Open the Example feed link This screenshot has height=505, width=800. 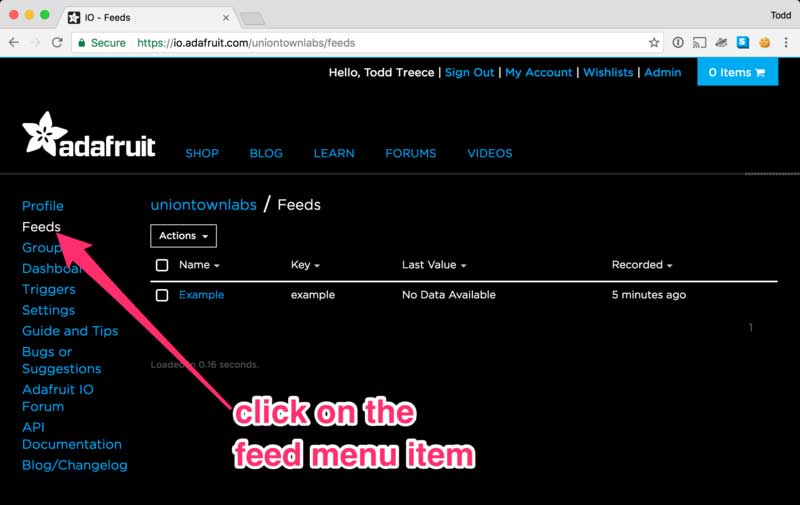pyautogui.click(x=201, y=295)
